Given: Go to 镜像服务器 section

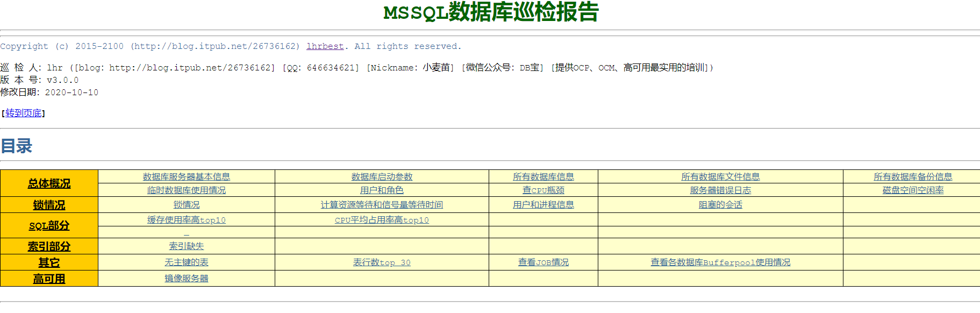Looking at the screenshot, I should tap(187, 278).
